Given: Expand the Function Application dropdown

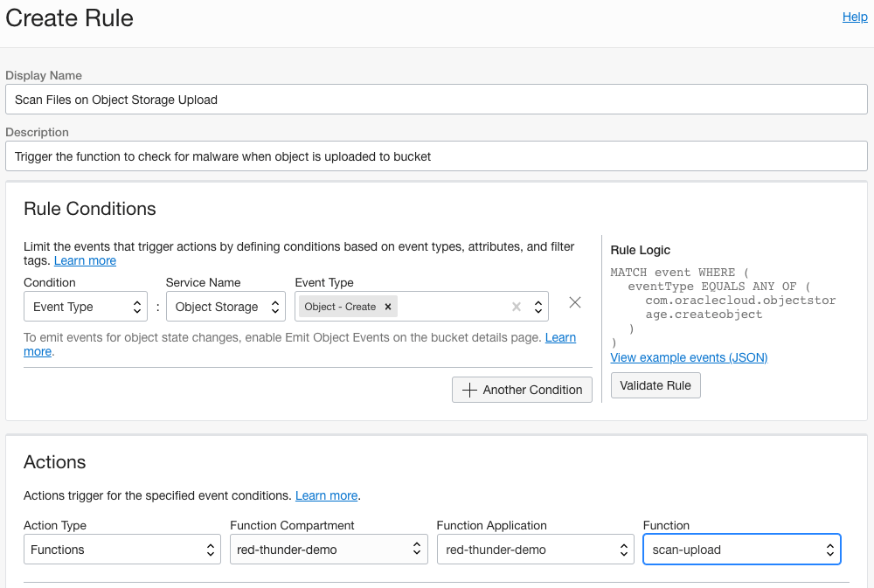Looking at the screenshot, I should point(535,550).
